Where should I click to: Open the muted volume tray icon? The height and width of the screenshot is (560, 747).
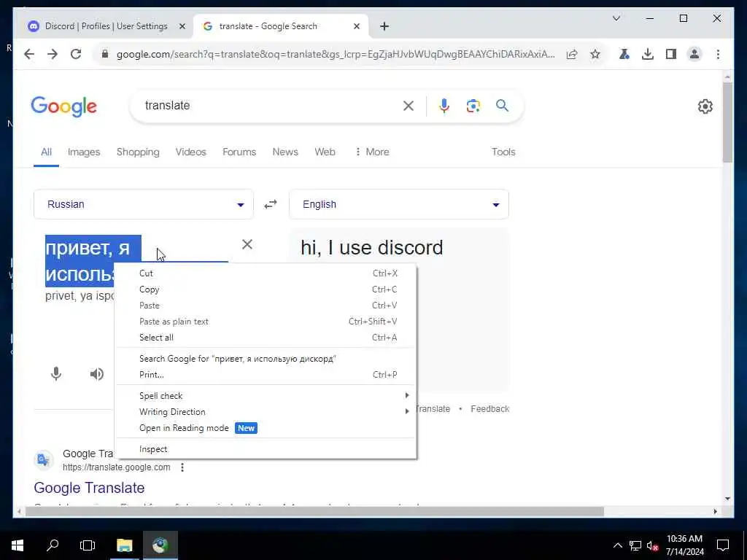tap(652, 545)
